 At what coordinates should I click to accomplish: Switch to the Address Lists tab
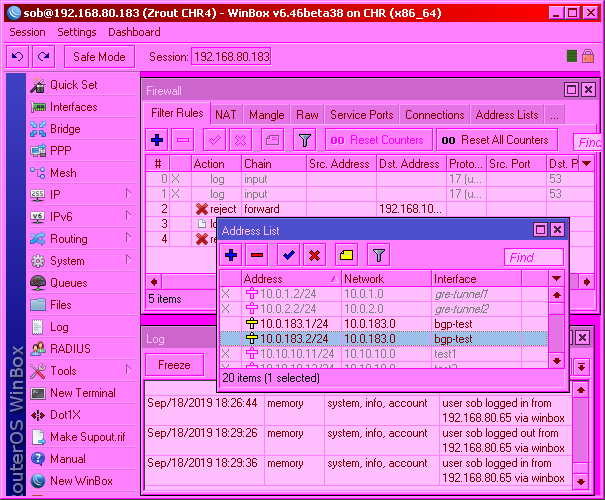point(507,115)
